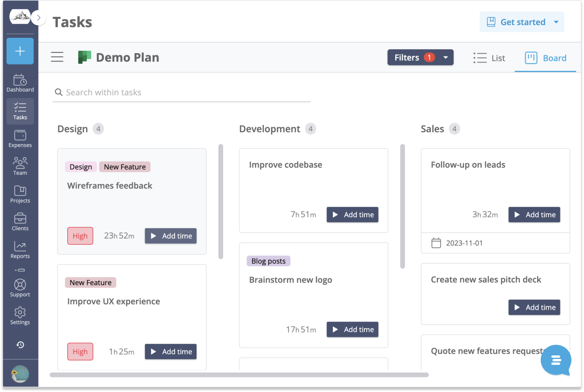This screenshot has width=584, height=392.
Task: Click the blue plus button to create new
Action: (20, 51)
